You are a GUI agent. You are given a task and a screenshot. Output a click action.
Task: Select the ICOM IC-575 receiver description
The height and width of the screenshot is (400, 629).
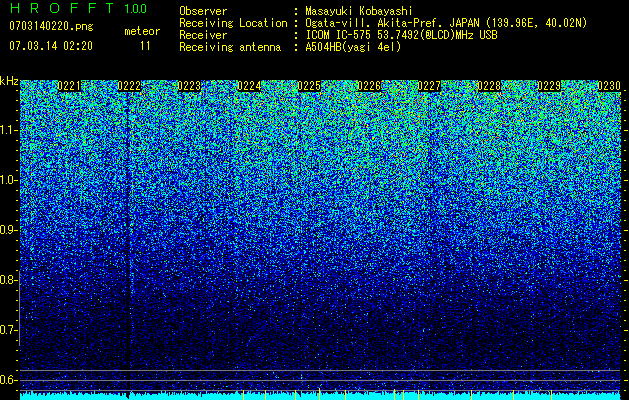pyautogui.click(x=401, y=35)
